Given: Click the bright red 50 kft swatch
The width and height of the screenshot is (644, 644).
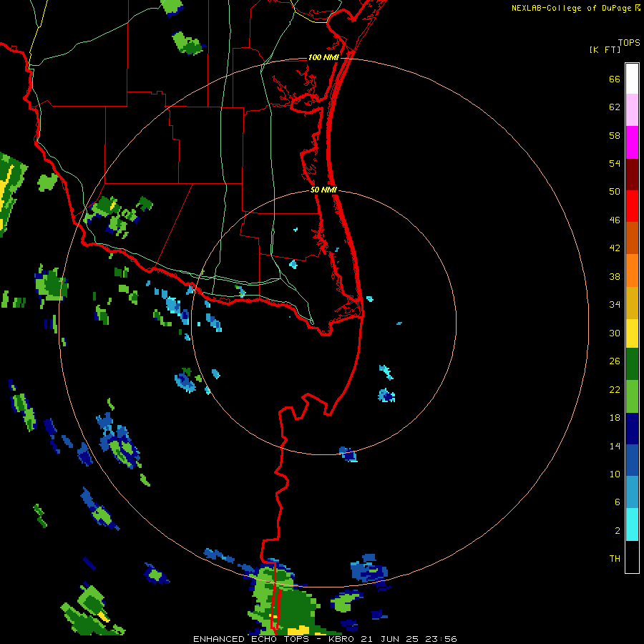Looking at the screenshot, I should tap(632, 206).
